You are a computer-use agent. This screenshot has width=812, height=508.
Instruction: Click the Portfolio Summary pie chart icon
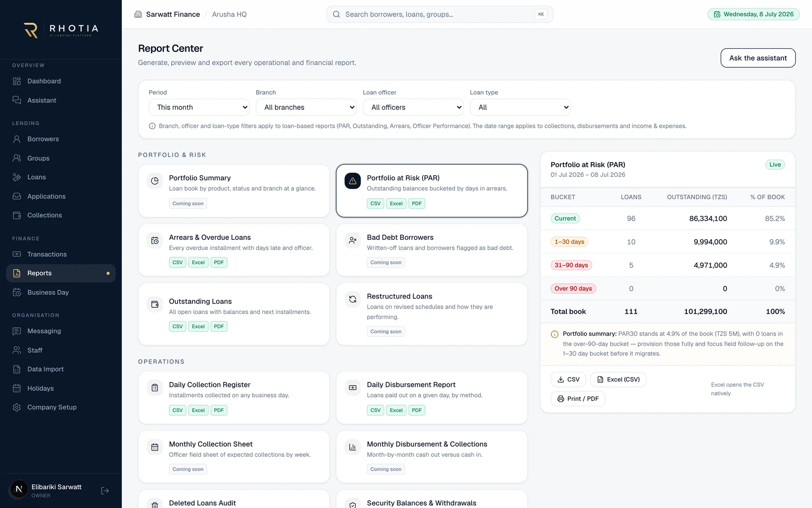coord(155,181)
